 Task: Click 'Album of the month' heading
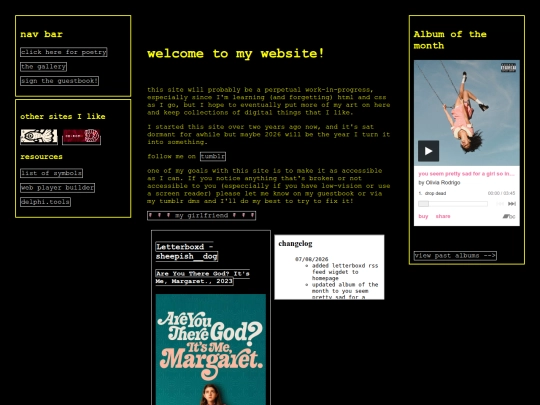(450, 40)
